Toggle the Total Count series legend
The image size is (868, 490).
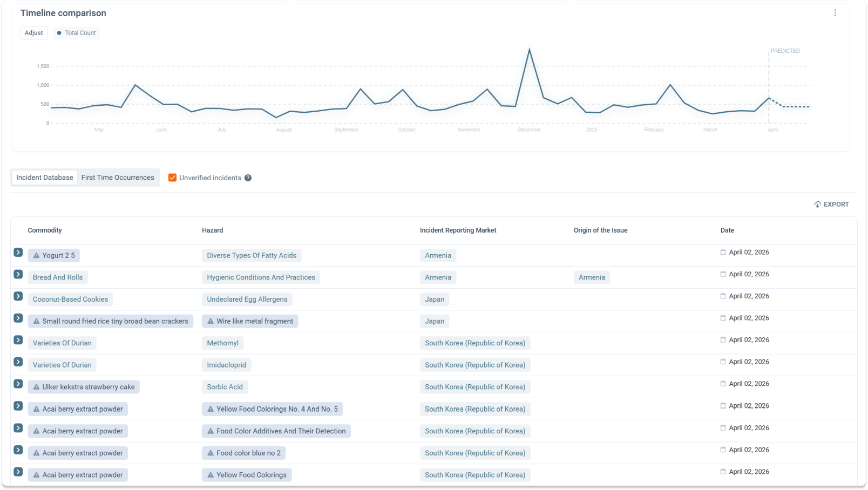pyautogui.click(x=76, y=33)
